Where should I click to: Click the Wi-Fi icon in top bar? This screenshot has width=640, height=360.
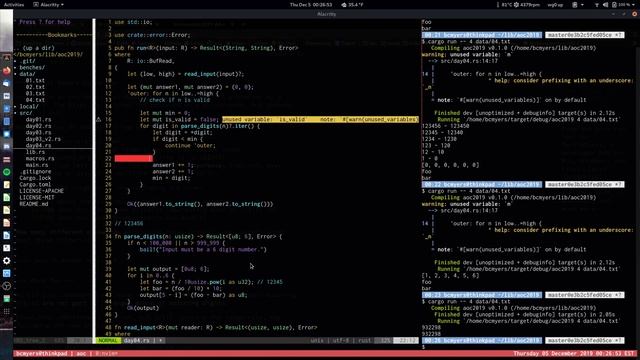597,5
